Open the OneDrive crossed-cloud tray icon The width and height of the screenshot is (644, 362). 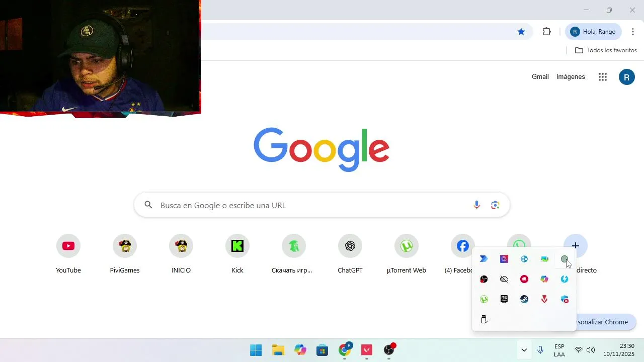pos(504,279)
